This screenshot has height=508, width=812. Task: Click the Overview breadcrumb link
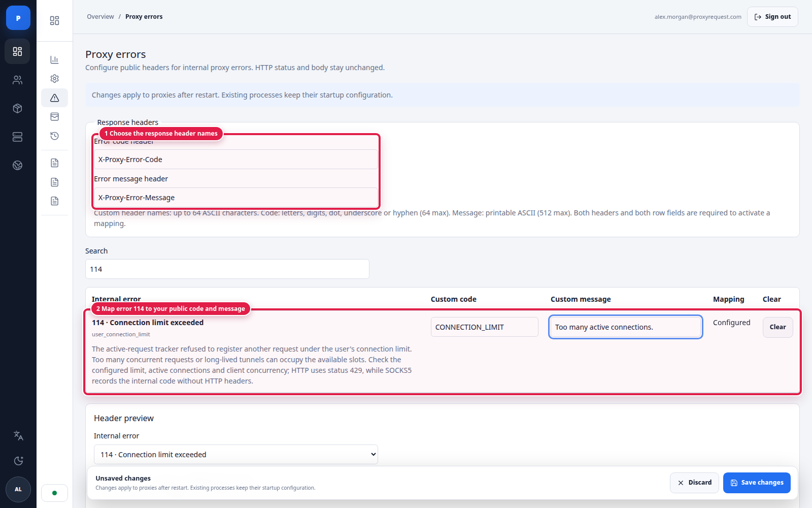coord(100,17)
